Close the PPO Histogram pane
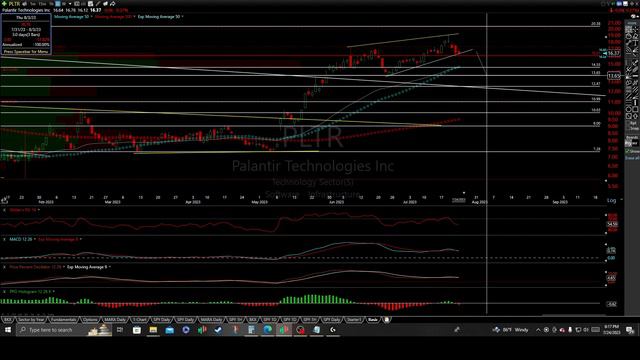 click(4, 291)
